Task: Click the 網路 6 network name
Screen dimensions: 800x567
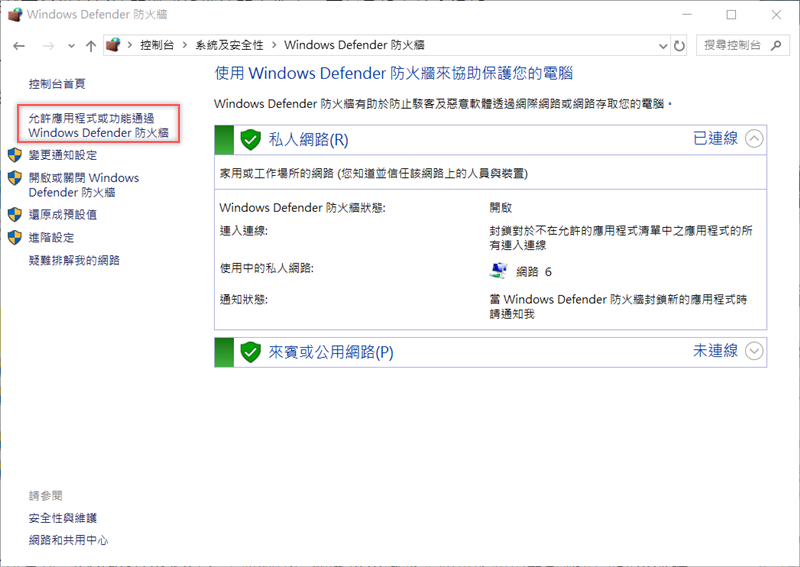Action: click(534, 272)
